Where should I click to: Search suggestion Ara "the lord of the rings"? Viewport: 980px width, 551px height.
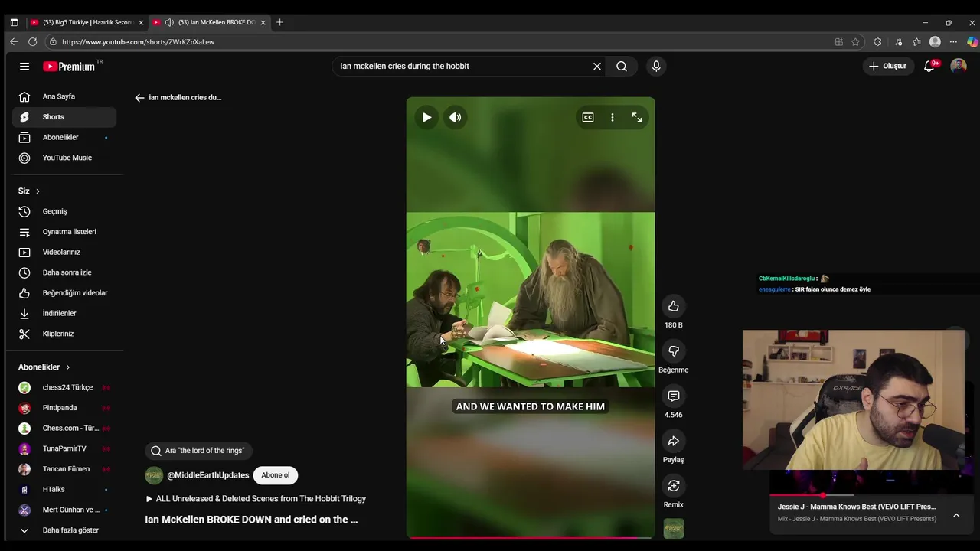(199, 451)
